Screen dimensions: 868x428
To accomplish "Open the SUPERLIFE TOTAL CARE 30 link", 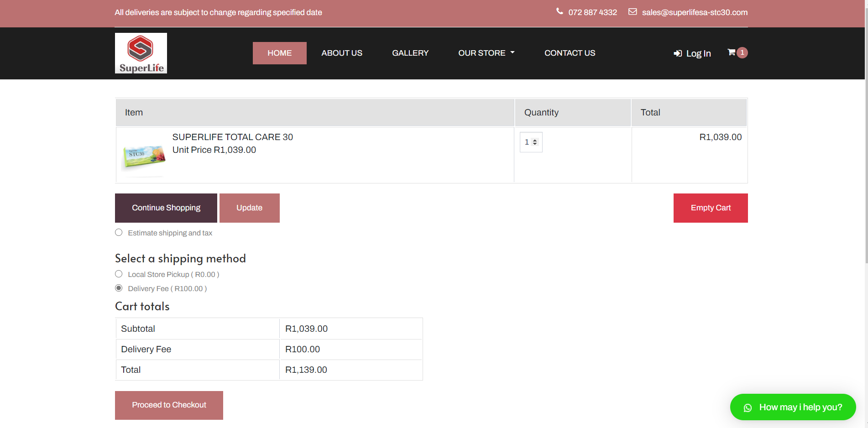I will 232,137.
